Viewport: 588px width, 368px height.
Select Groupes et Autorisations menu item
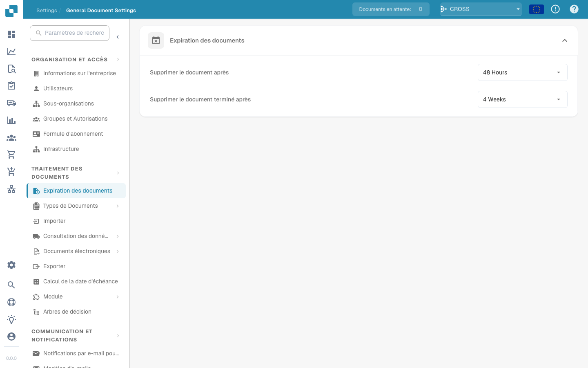coord(76,119)
